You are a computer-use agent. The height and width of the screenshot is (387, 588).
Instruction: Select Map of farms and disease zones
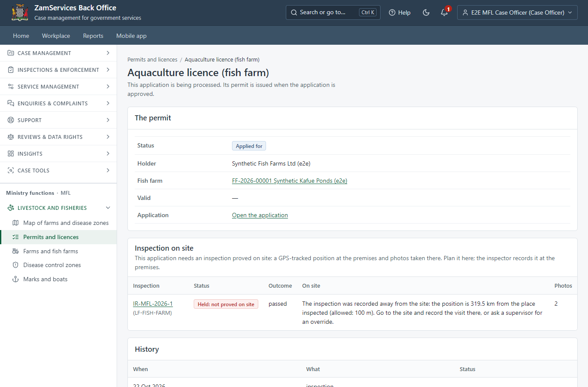tap(66, 223)
